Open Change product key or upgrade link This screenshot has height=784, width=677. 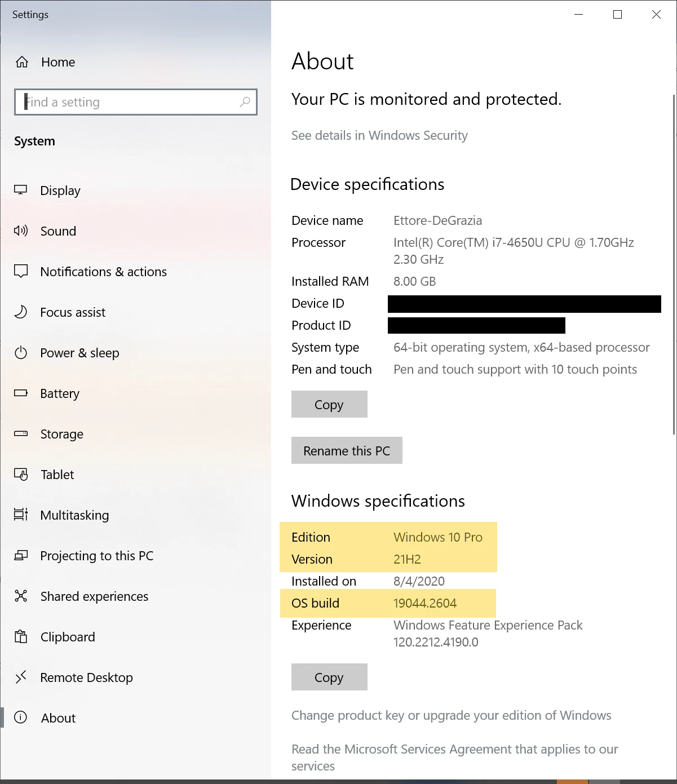pos(451,715)
